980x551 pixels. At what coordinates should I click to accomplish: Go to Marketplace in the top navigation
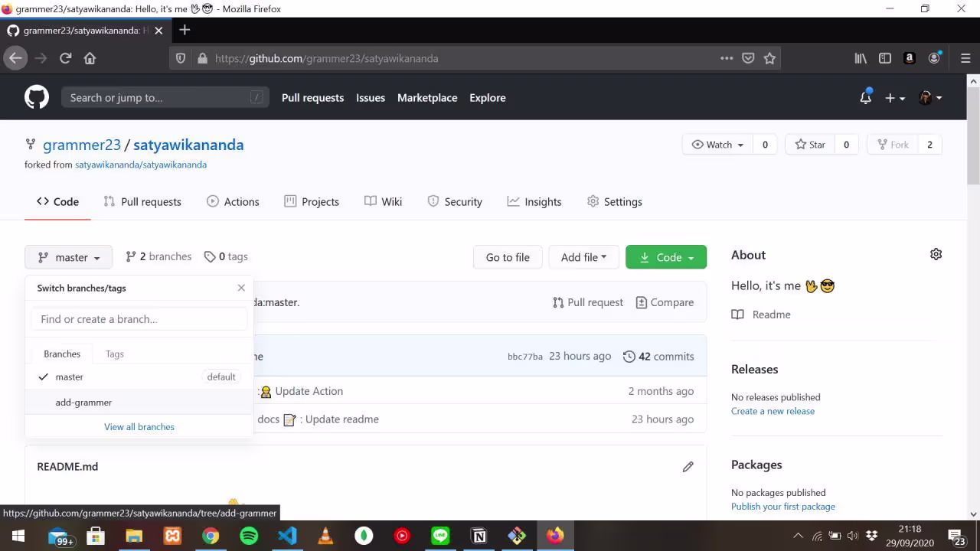pos(427,98)
